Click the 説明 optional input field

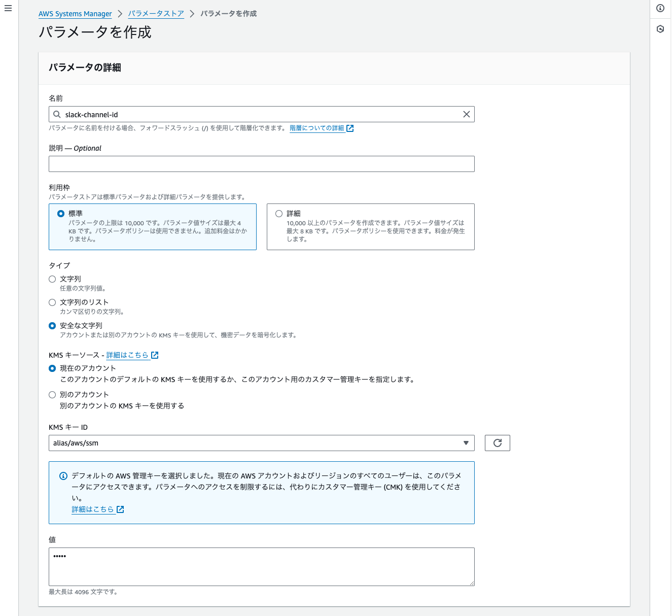tap(262, 164)
